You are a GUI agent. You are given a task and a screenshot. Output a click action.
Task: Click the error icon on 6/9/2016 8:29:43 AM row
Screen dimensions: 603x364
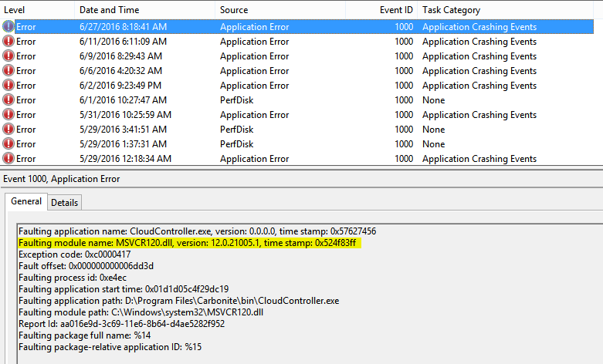pos(8,56)
